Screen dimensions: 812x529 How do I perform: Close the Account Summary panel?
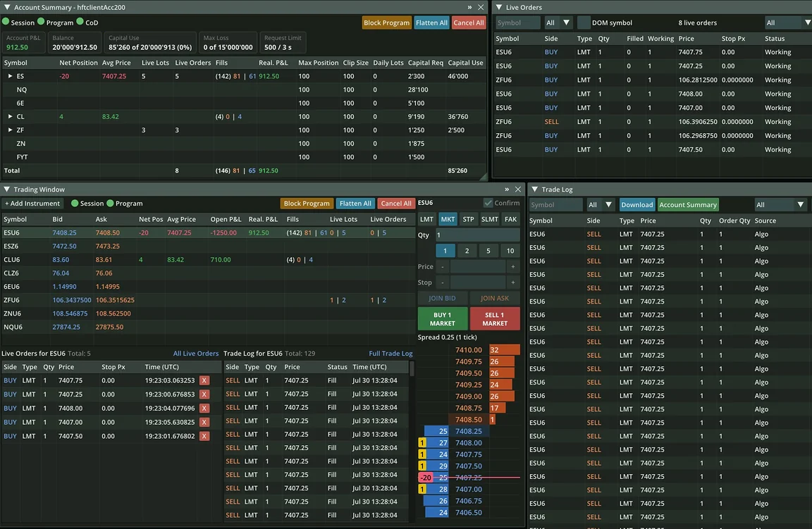[x=481, y=7]
